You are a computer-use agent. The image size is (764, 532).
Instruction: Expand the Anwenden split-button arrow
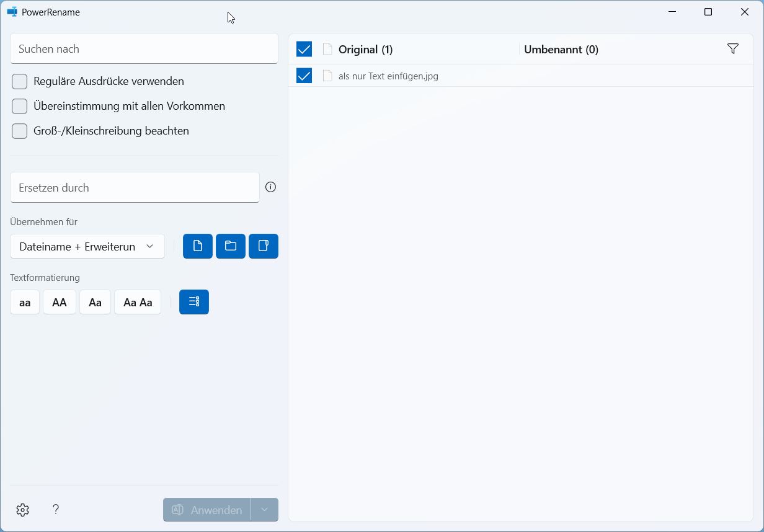click(x=265, y=510)
